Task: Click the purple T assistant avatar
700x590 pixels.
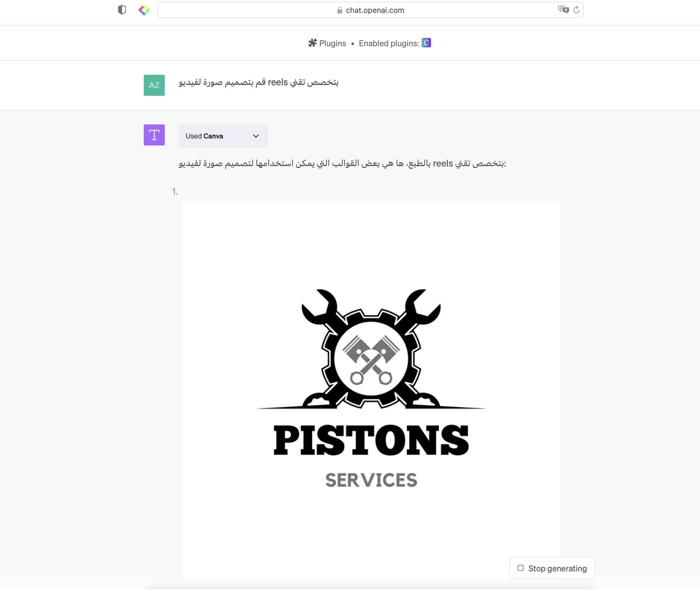Action: (x=154, y=135)
